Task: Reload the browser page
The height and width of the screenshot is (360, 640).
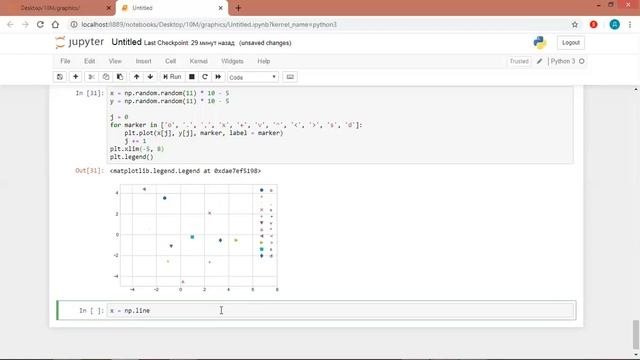Action: pos(40,24)
